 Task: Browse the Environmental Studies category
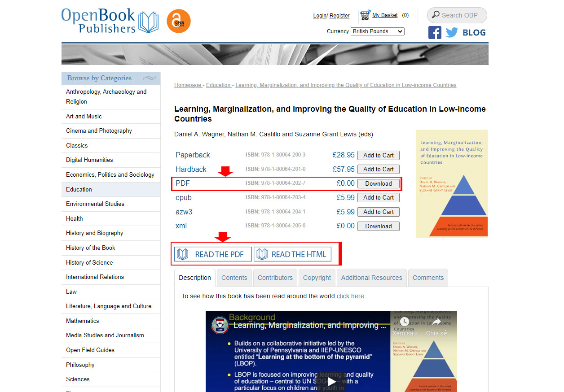pyautogui.click(x=111, y=204)
